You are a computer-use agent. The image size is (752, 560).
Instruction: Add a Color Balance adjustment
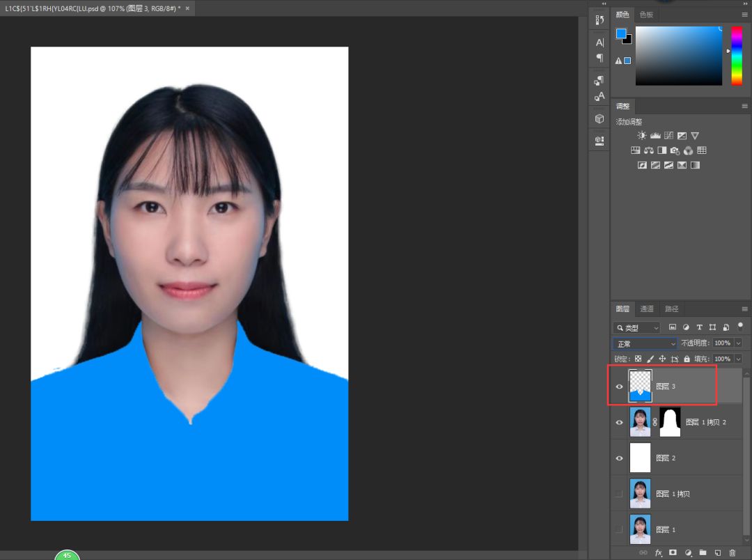[x=648, y=150]
